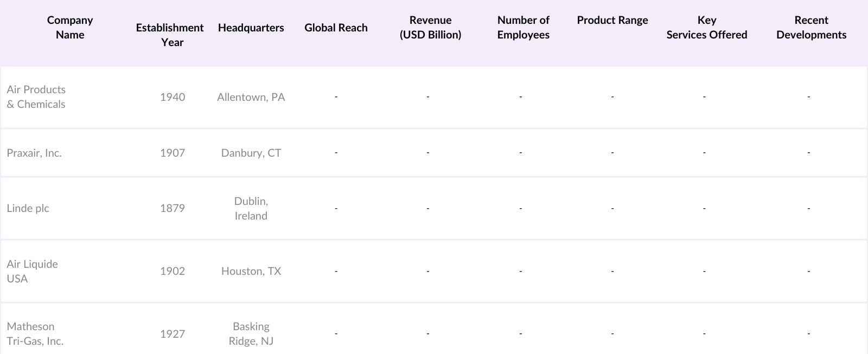Click the Houston, TX headquarters cell

click(251, 271)
